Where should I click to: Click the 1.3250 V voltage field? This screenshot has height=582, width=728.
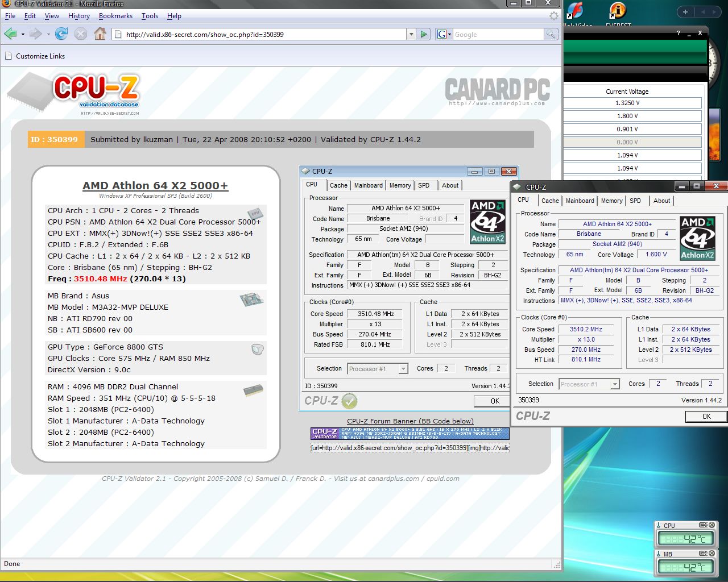(631, 103)
